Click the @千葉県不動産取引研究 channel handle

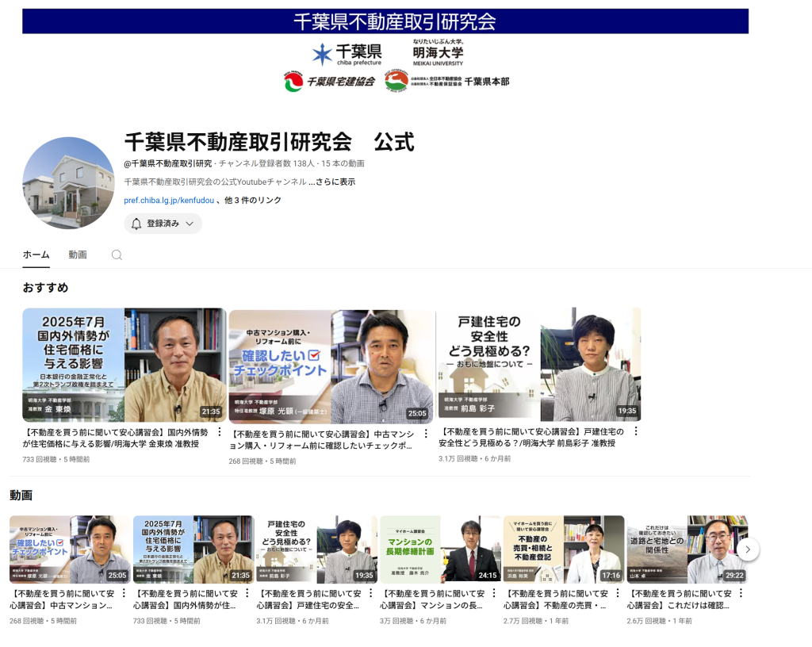(x=168, y=163)
